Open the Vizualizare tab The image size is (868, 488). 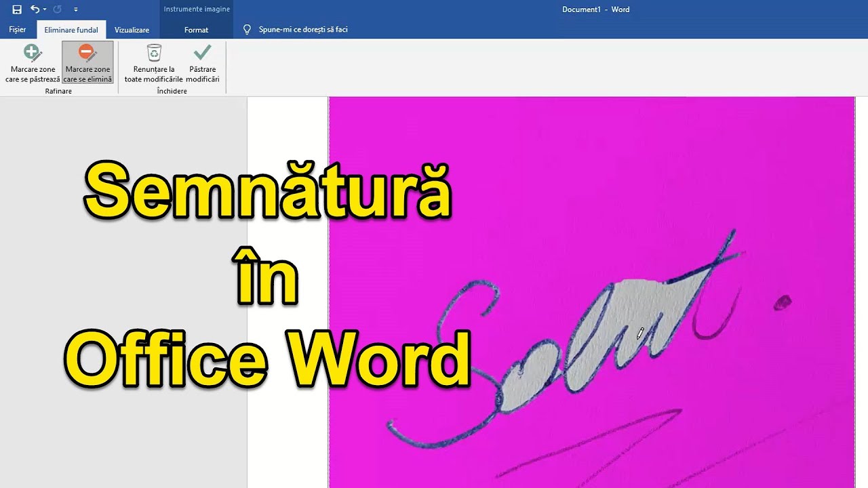tap(132, 30)
